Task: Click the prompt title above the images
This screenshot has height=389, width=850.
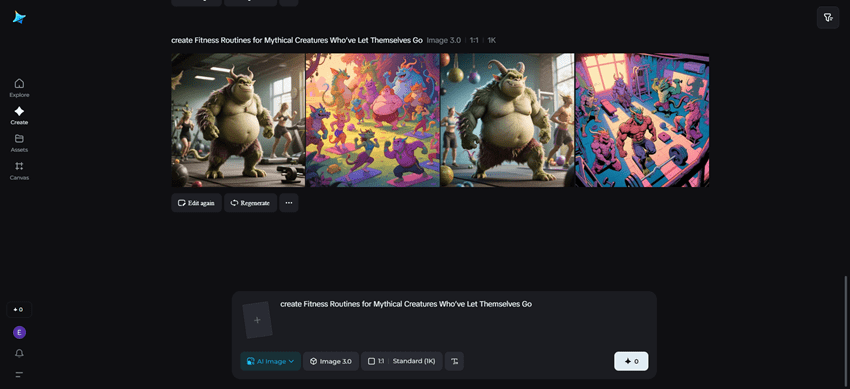Action: [x=297, y=40]
